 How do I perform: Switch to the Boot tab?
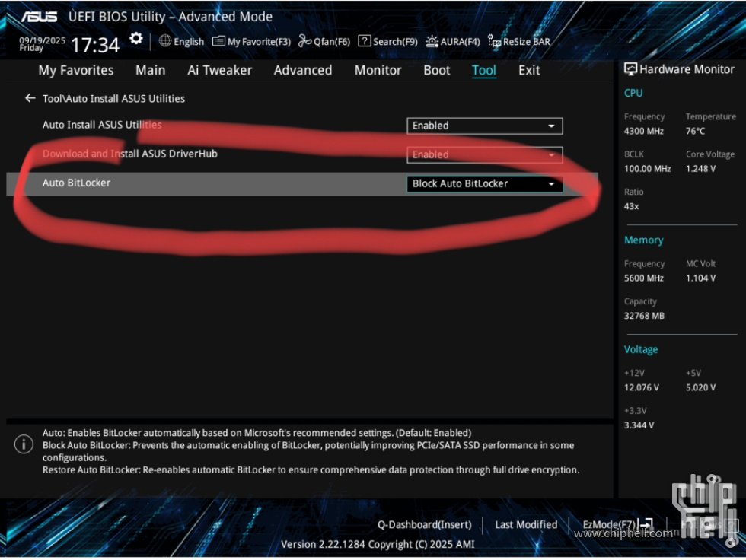pyautogui.click(x=436, y=70)
